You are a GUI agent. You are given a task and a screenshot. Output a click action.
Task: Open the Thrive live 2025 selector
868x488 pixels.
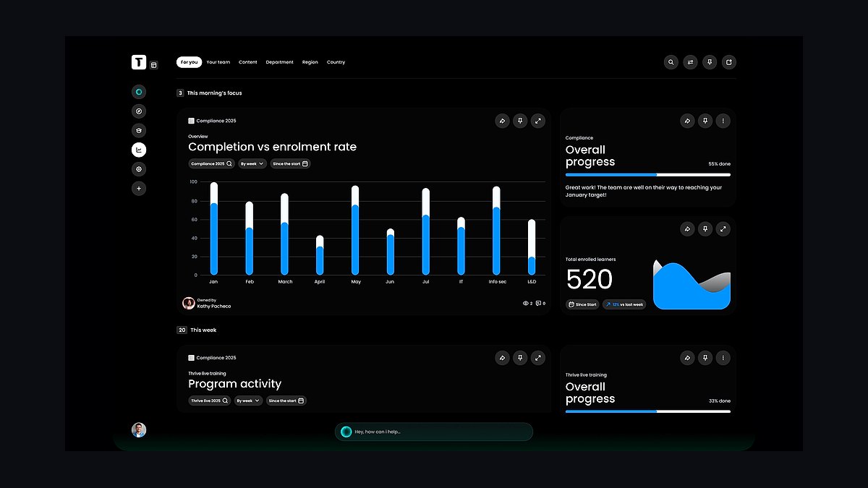pos(210,401)
